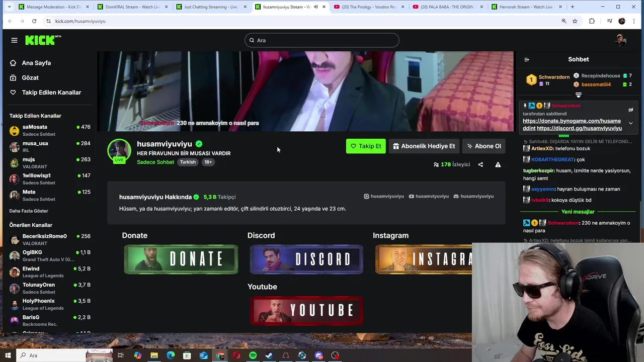The image size is (644, 362).
Task: Open a new browser tab
Action: tap(572, 7)
